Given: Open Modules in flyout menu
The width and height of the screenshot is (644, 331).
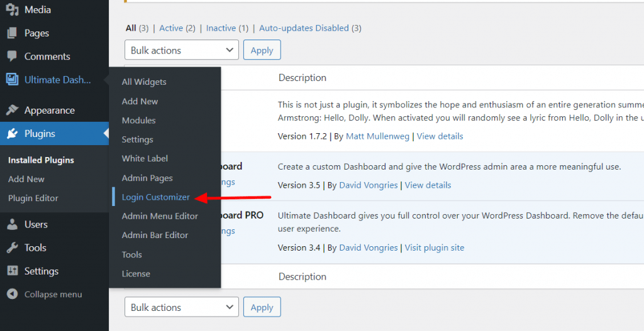Looking at the screenshot, I should point(138,120).
